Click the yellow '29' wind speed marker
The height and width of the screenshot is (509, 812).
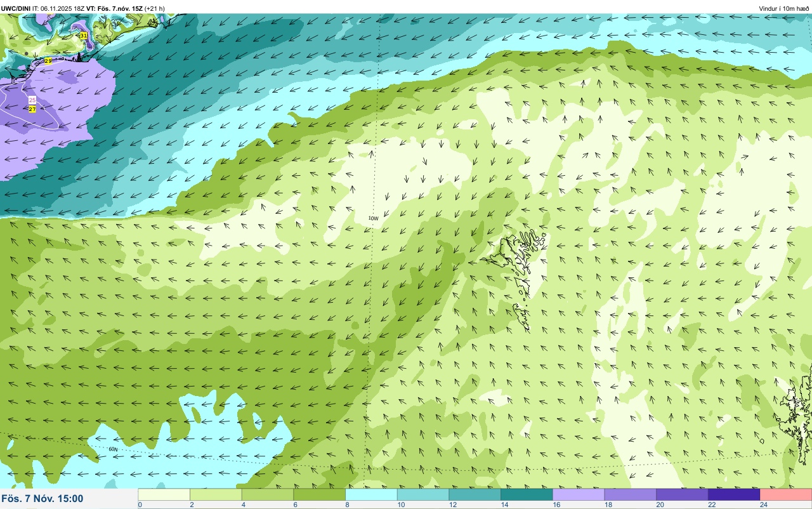click(48, 61)
